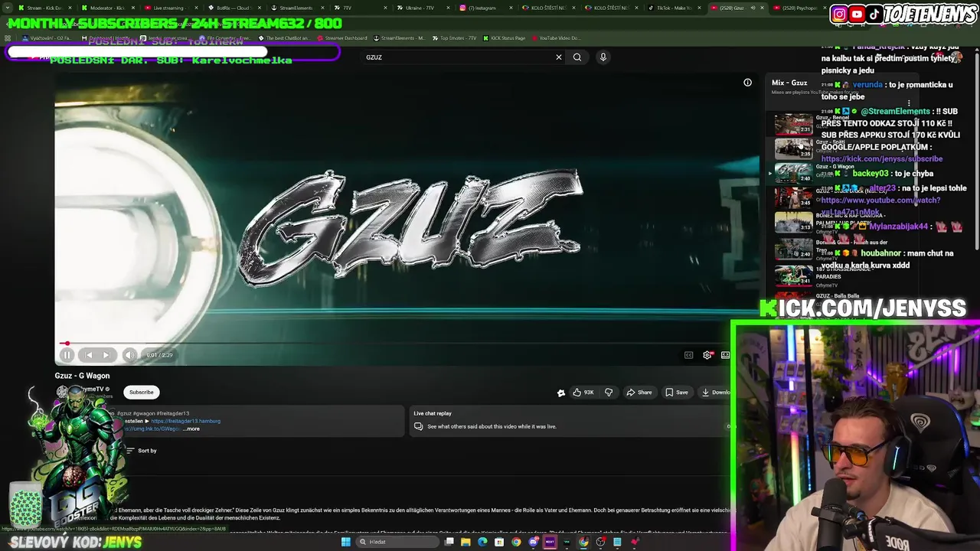
Task: Open Microsoft Edge from taskbar
Action: tap(482, 542)
